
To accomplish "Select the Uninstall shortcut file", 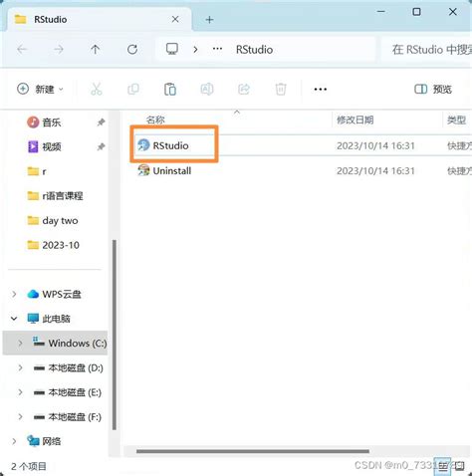I will pos(164,170).
